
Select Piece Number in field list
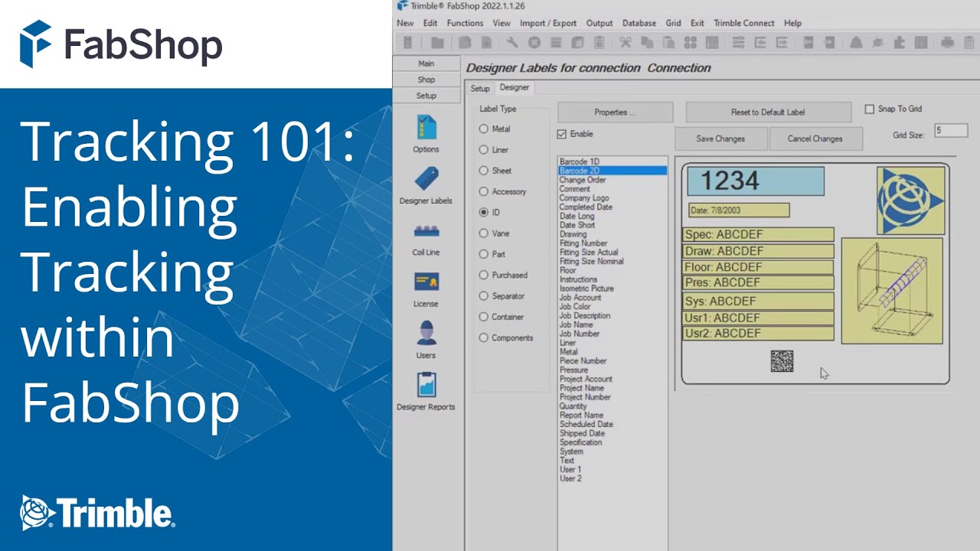click(583, 360)
